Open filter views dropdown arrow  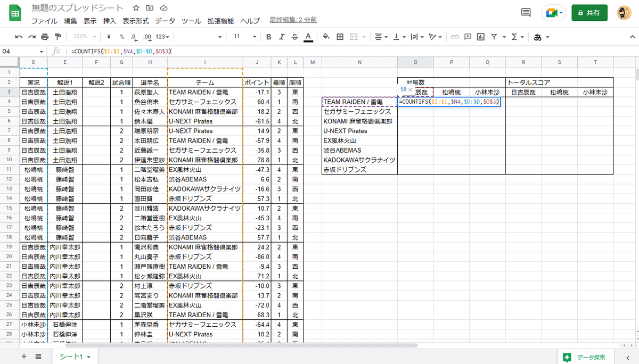[x=504, y=37]
